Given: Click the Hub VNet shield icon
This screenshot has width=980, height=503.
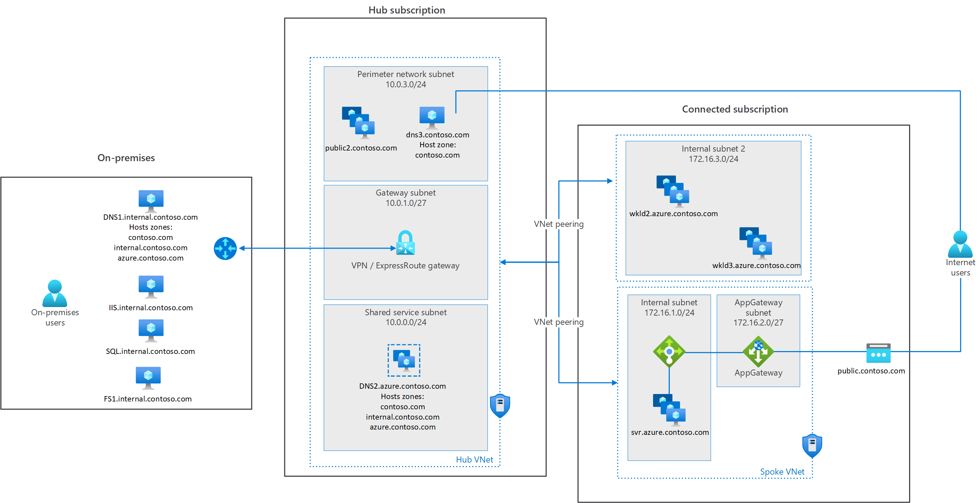Looking at the screenshot, I should coord(500,406).
